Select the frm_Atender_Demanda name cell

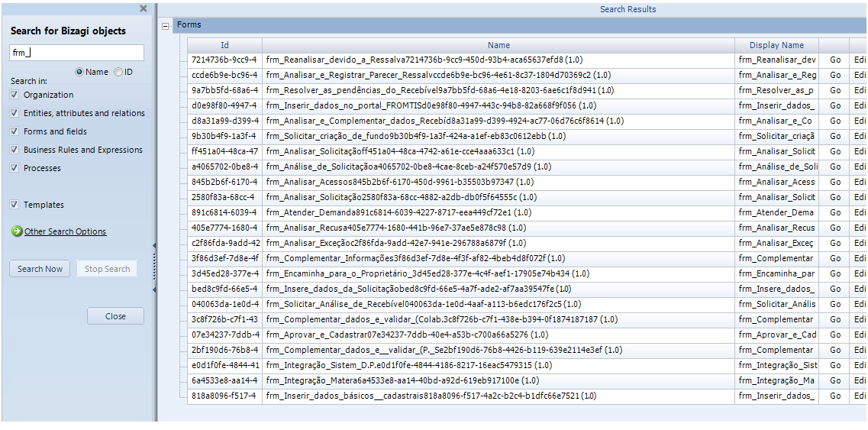pyautogui.click(x=499, y=212)
